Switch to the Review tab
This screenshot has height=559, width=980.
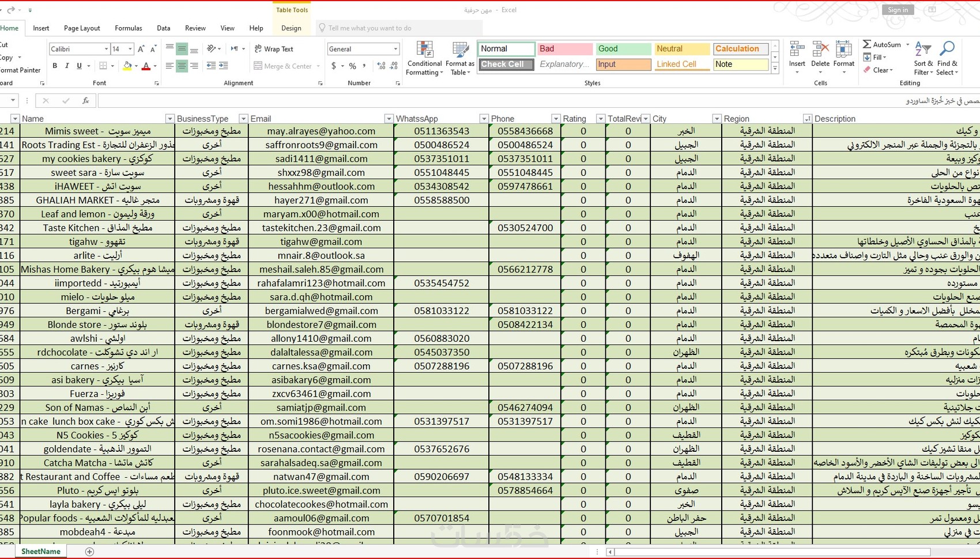[195, 28]
